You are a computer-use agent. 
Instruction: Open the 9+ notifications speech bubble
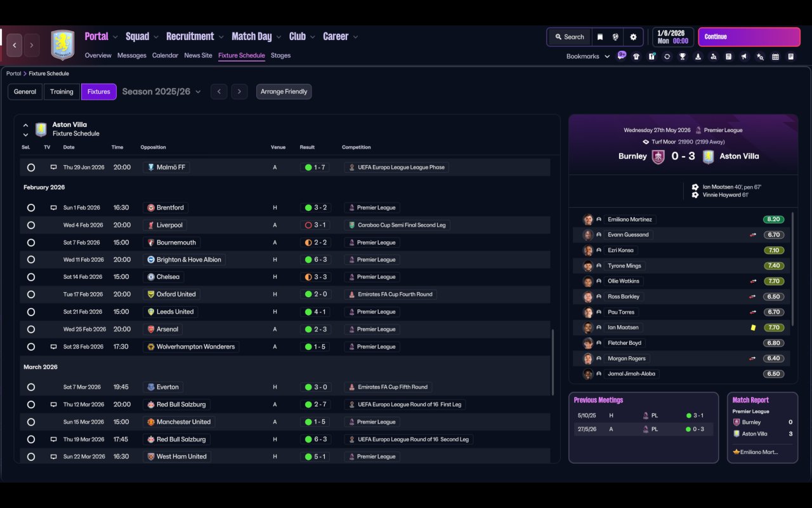(622, 55)
